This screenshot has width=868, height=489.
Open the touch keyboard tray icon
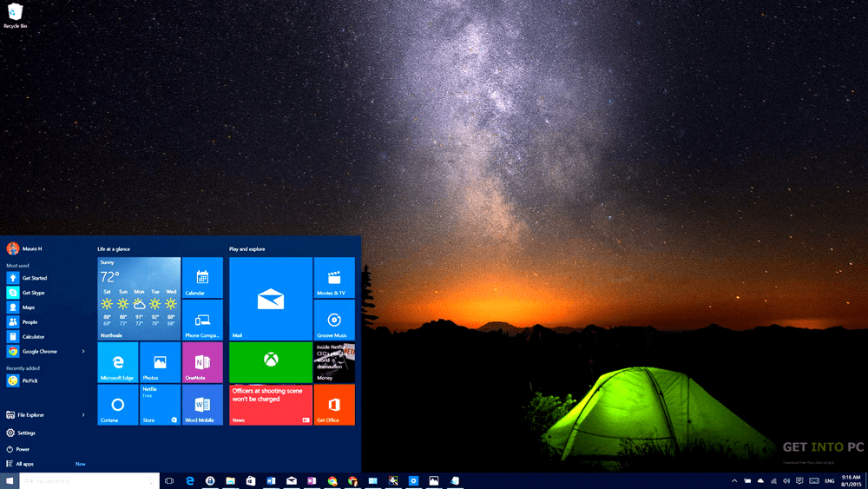coord(814,480)
